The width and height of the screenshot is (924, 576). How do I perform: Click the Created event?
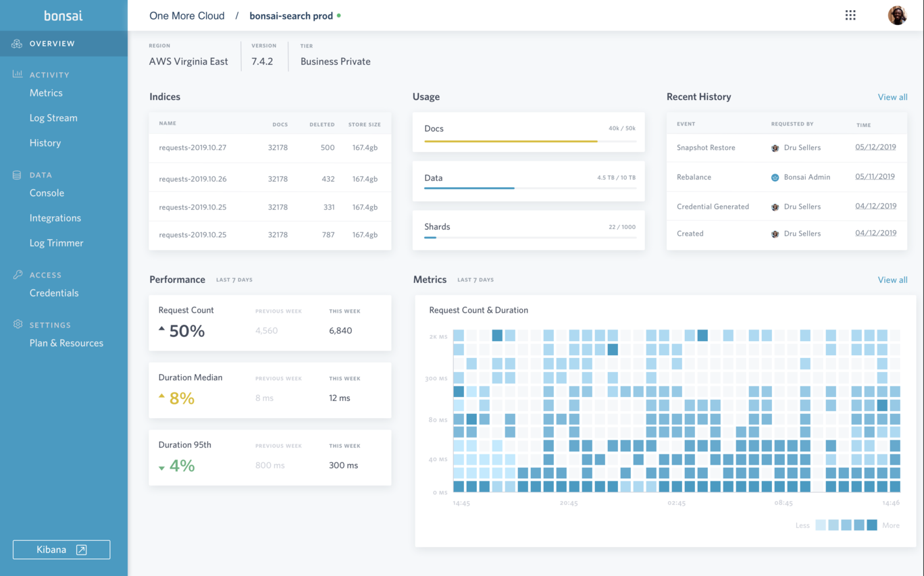(x=690, y=234)
